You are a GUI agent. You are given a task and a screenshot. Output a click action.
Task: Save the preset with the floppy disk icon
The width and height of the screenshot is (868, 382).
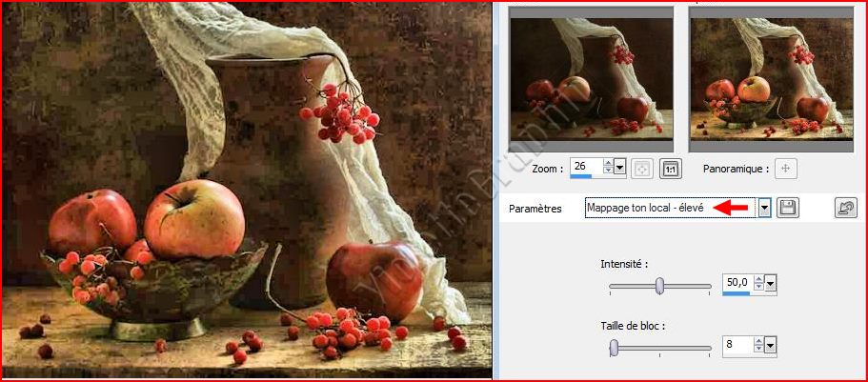[x=787, y=209]
